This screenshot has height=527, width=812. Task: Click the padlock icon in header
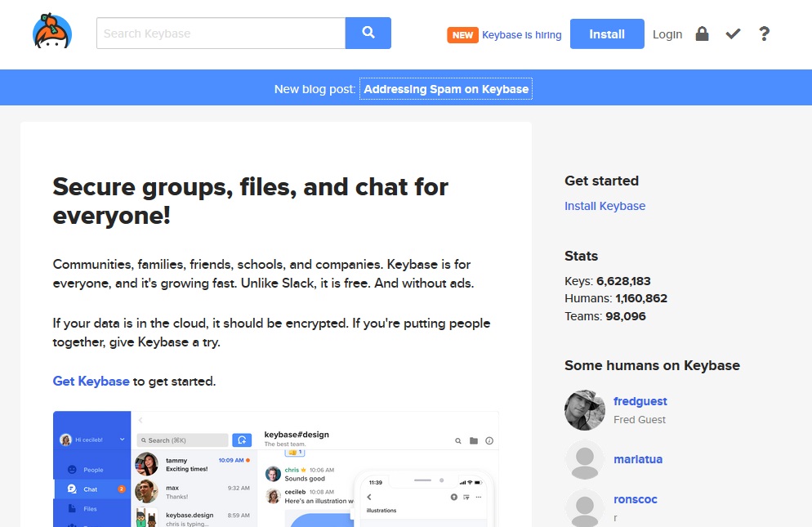(702, 33)
